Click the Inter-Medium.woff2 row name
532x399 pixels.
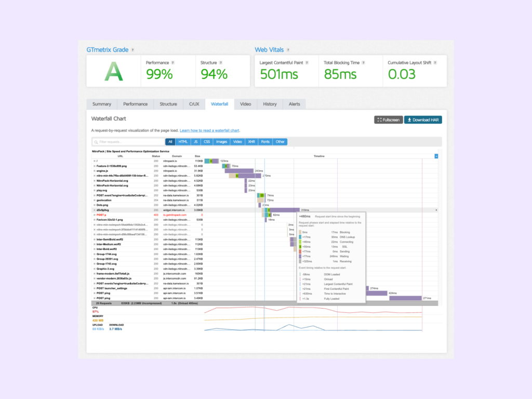pyautogui.click(x=109, y=244)
